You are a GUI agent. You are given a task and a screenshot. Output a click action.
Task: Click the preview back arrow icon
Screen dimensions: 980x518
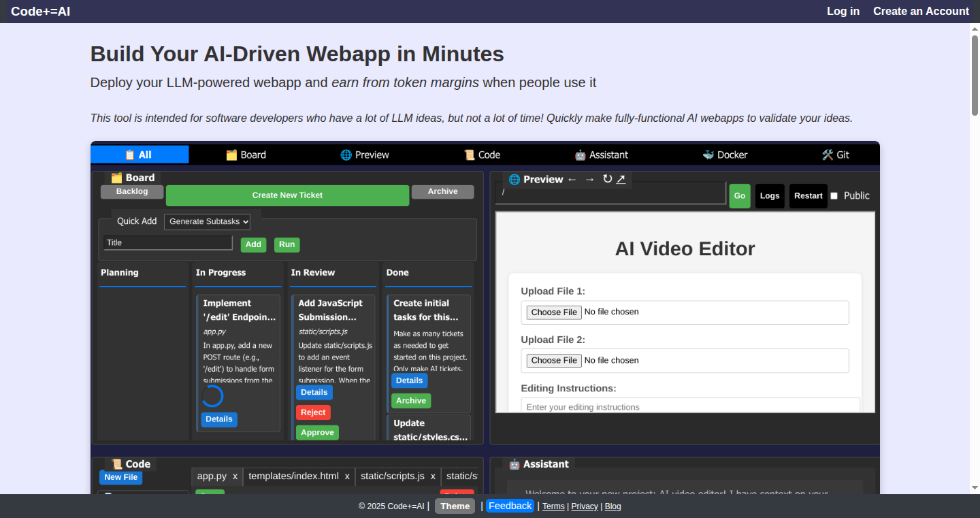pyautogui.click(x=572, y=179)
